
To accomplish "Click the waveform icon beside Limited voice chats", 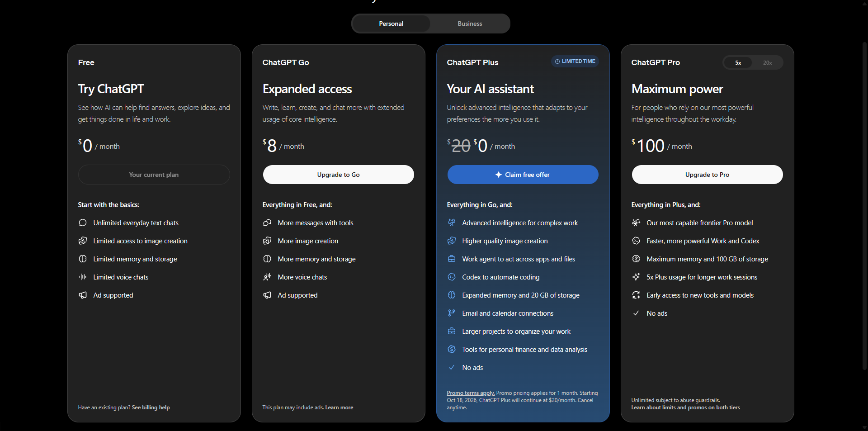I will click(x=83, y=277).
